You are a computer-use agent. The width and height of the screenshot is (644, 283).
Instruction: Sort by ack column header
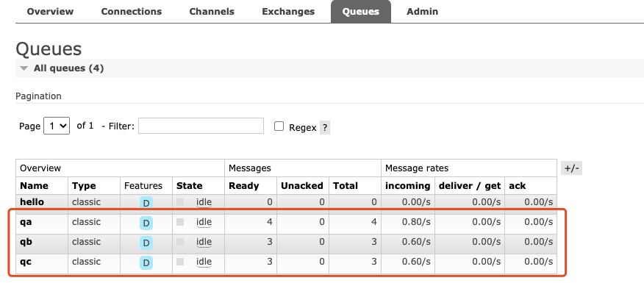(x=518, y=186)
